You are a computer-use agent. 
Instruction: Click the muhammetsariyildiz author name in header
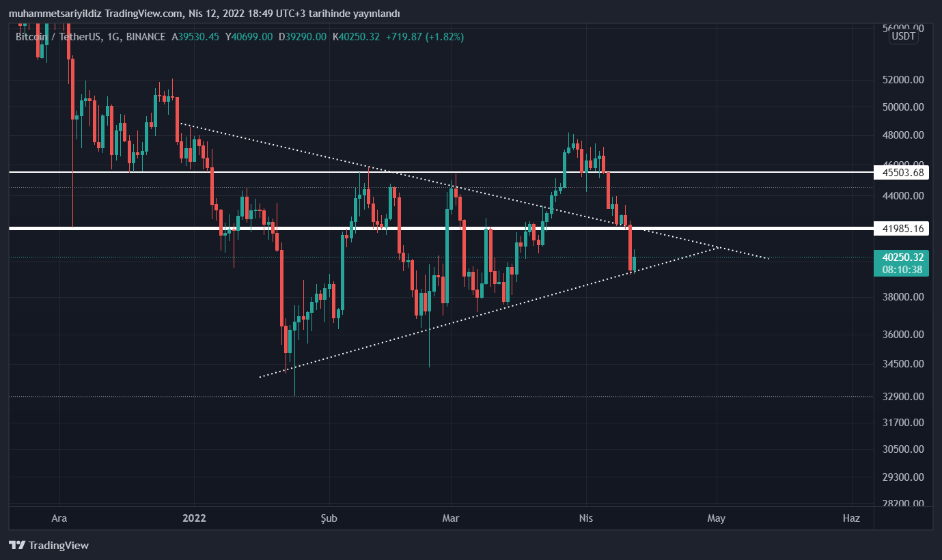point(55,14)
